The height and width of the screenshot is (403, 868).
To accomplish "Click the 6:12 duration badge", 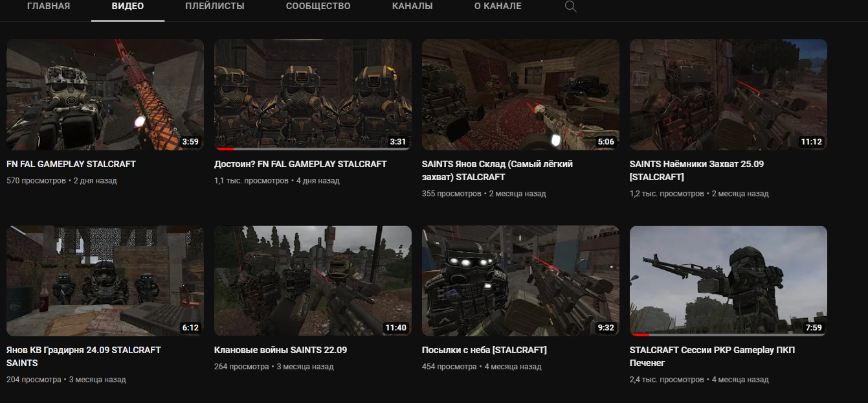I will tap(190, 327).
